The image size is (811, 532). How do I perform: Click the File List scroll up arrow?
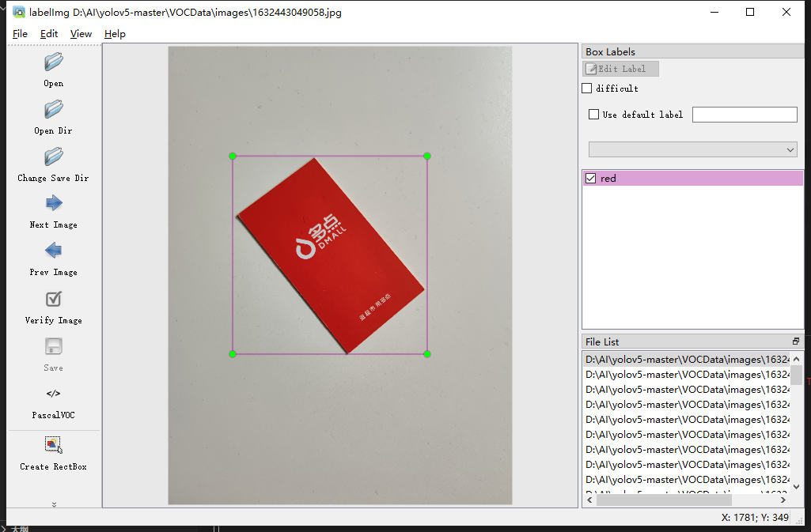[797, 358]
